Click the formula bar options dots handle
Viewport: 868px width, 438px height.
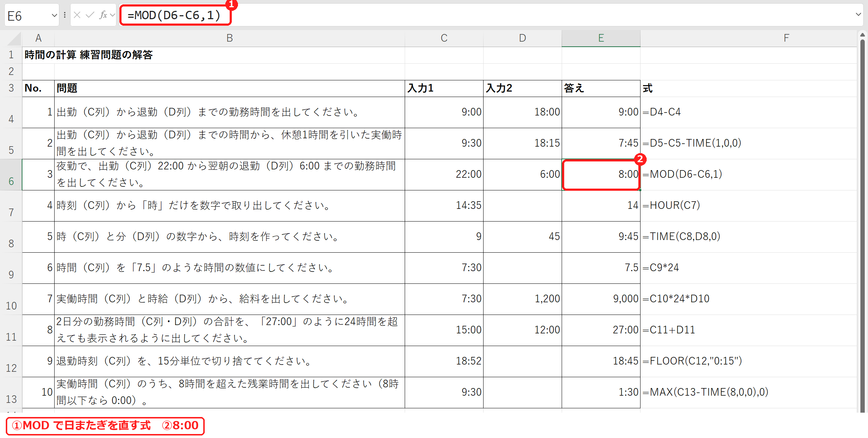click(x=65, y=15)
